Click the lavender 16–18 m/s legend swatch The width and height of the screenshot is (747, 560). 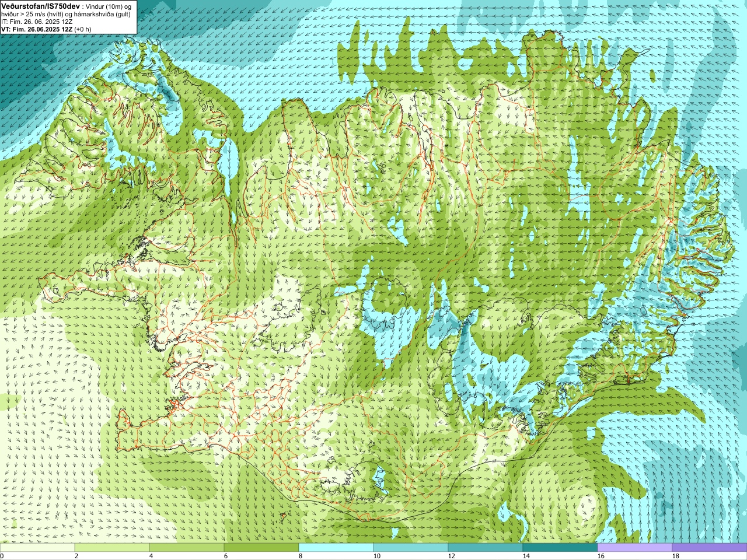pyautogui.click(x=635, y=548)
